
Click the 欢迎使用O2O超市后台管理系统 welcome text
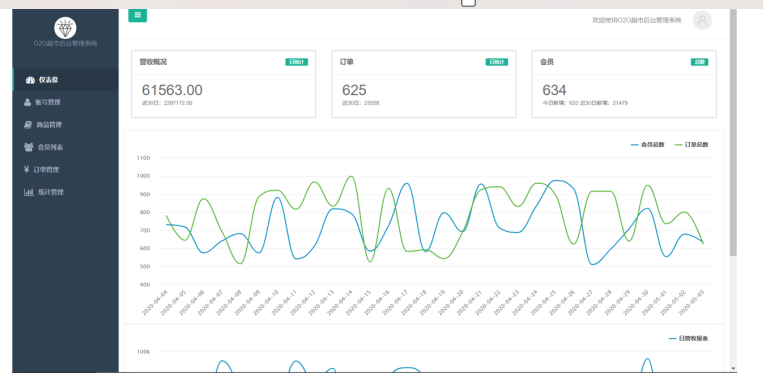pos(636,20)
